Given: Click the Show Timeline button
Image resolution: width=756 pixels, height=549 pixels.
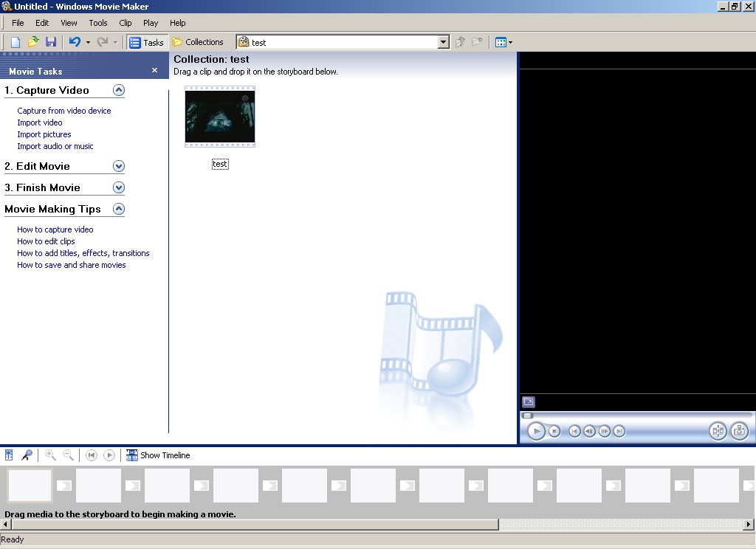Looking at the screenshot, I should pos(158,455).
